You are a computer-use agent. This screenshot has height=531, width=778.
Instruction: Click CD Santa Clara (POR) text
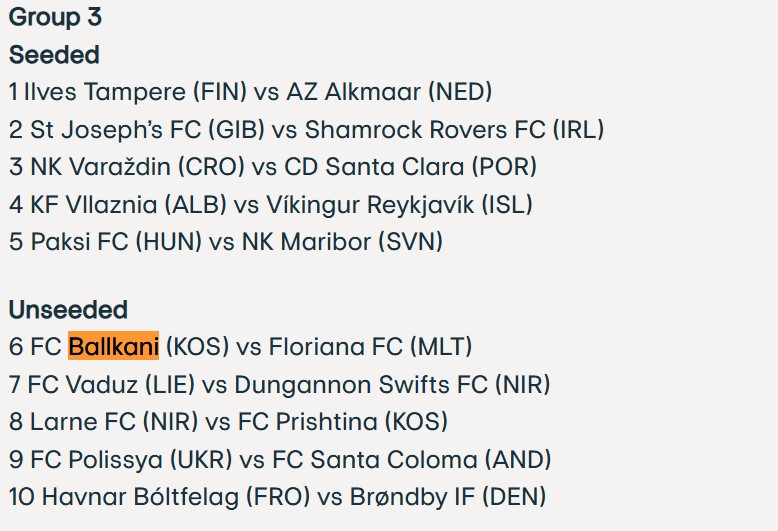coord(410,167)
